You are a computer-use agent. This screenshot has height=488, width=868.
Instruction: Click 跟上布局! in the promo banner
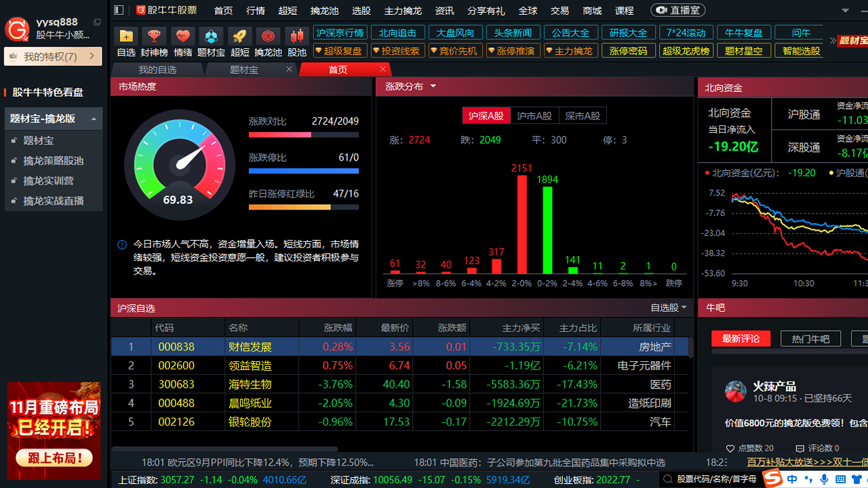pyautogui.click(x=53, y=458)
